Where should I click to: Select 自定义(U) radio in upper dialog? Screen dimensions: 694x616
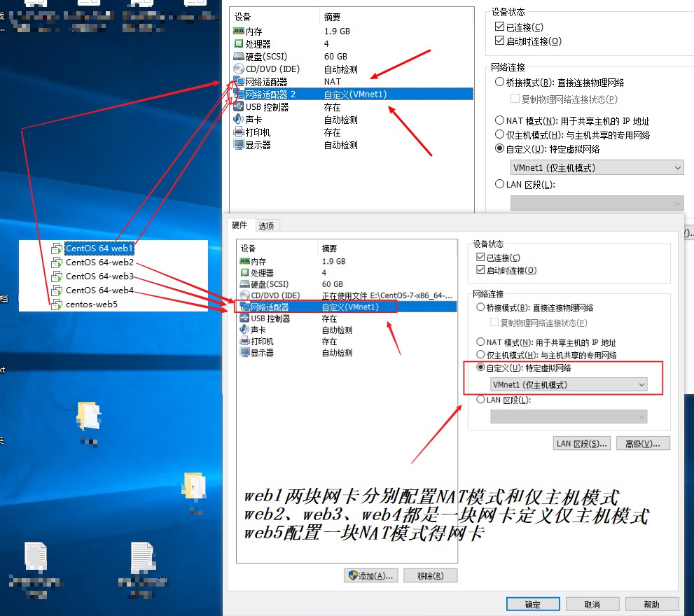(x=500, y=148)
